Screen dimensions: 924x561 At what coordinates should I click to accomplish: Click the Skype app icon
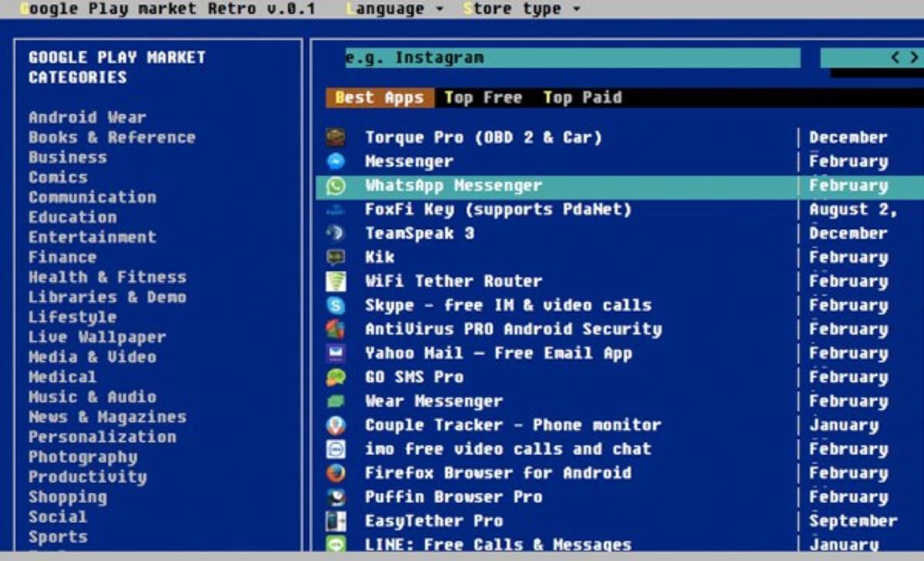pyautogui.click(x=336, y=305)
